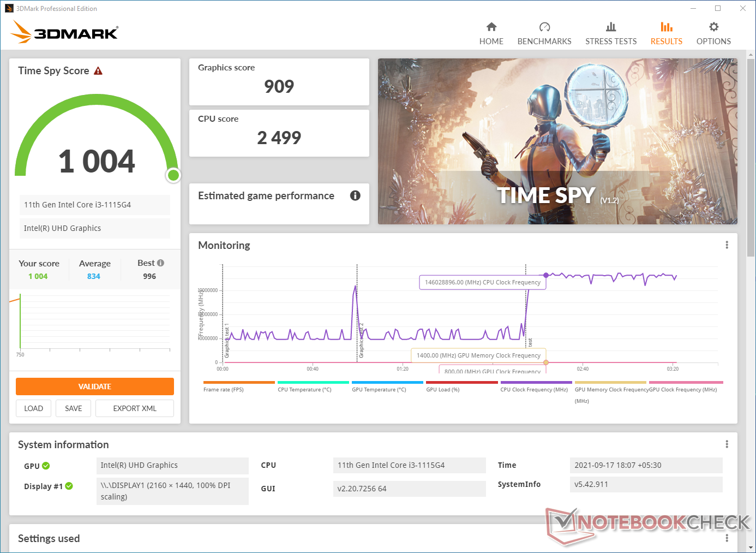Screen dimensions: 756x553
Task: Open the Monitoring panel three-dot menu
Action: pyautogui.click(x=727, y=245)
